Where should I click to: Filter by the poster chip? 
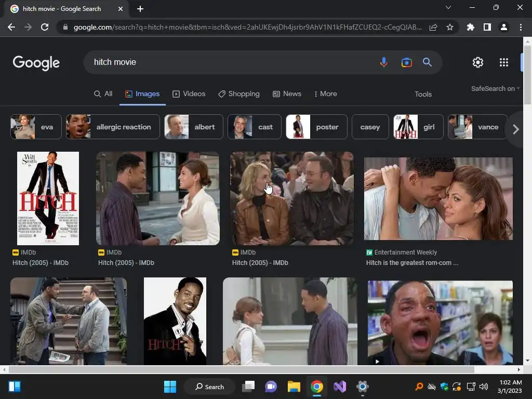pos(316,127)
